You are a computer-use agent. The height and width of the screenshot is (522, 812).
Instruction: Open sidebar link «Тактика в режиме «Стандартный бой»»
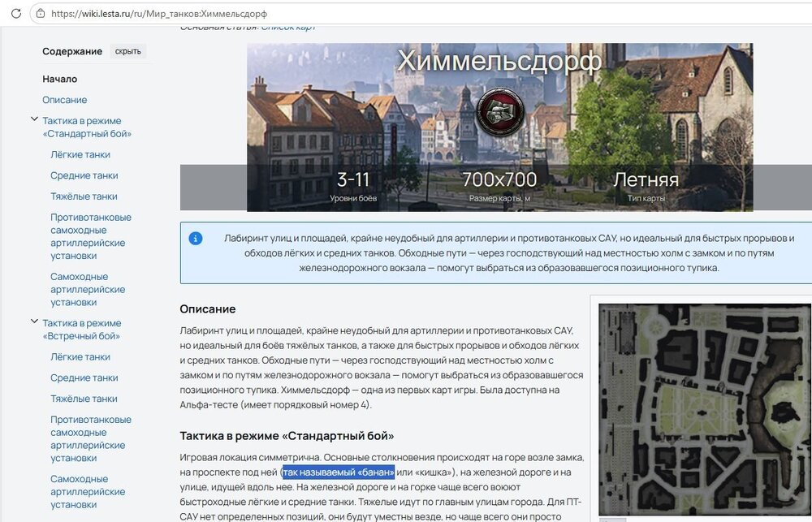pos(87,127)
